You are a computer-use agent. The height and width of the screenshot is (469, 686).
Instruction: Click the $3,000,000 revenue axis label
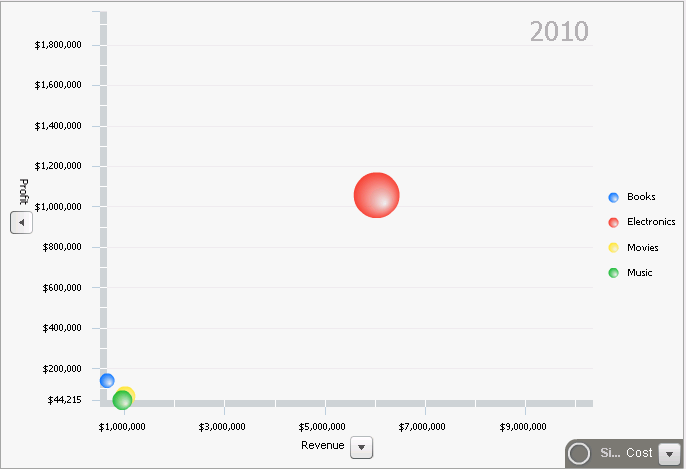(x=222, y=427)
